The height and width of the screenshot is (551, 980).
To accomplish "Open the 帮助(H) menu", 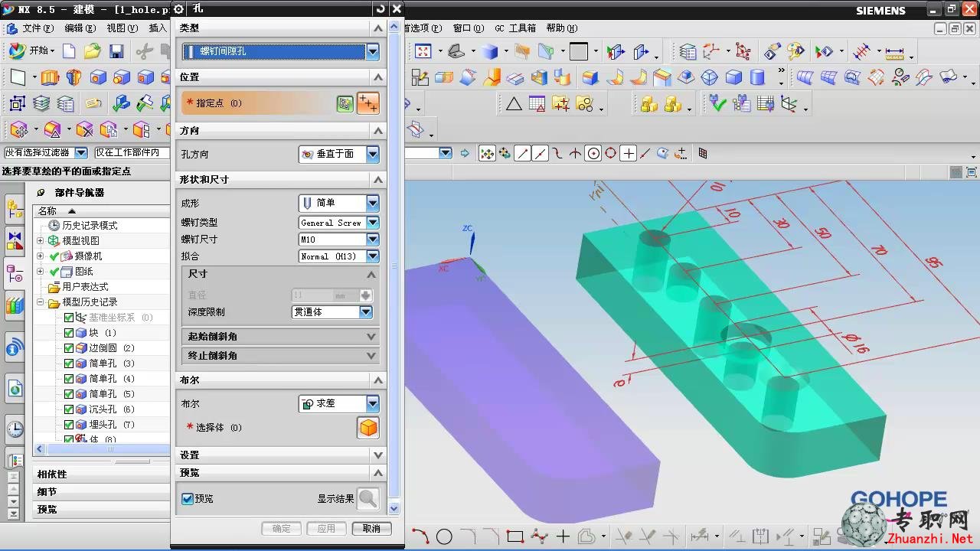I will (x=561, y=28).
